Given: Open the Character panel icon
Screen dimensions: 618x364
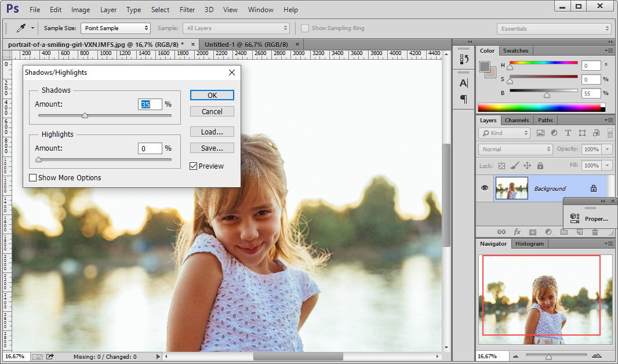Looking at the screenshot, I should tap(464, 83).
